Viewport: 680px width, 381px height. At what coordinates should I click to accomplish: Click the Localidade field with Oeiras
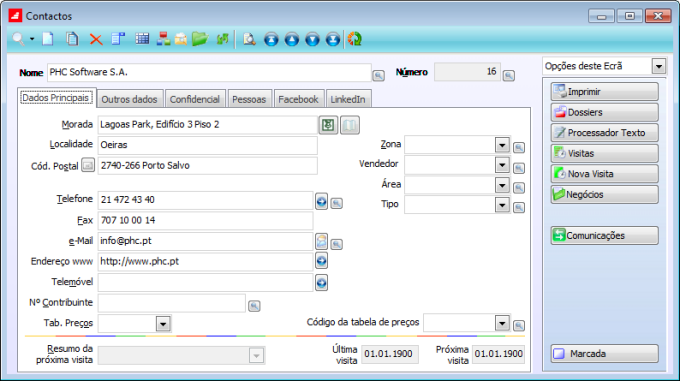[207, 145]
